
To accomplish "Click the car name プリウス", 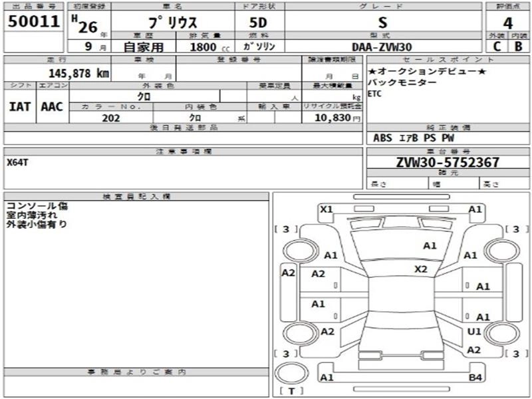I will 173,22.
